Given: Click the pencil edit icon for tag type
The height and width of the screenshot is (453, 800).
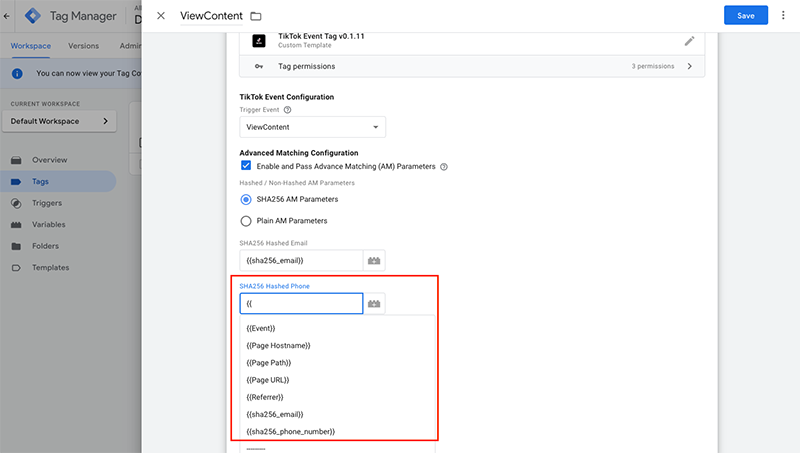Looking at the screenshot, I should click(689, 41).
